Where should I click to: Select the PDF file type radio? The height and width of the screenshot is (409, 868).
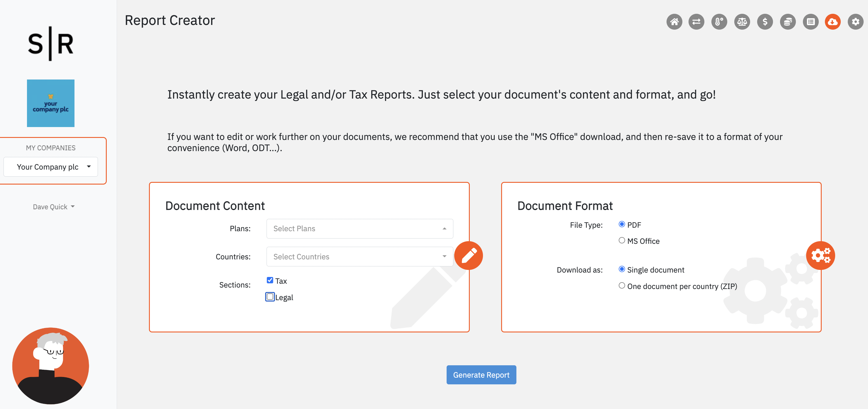[622, 224]
